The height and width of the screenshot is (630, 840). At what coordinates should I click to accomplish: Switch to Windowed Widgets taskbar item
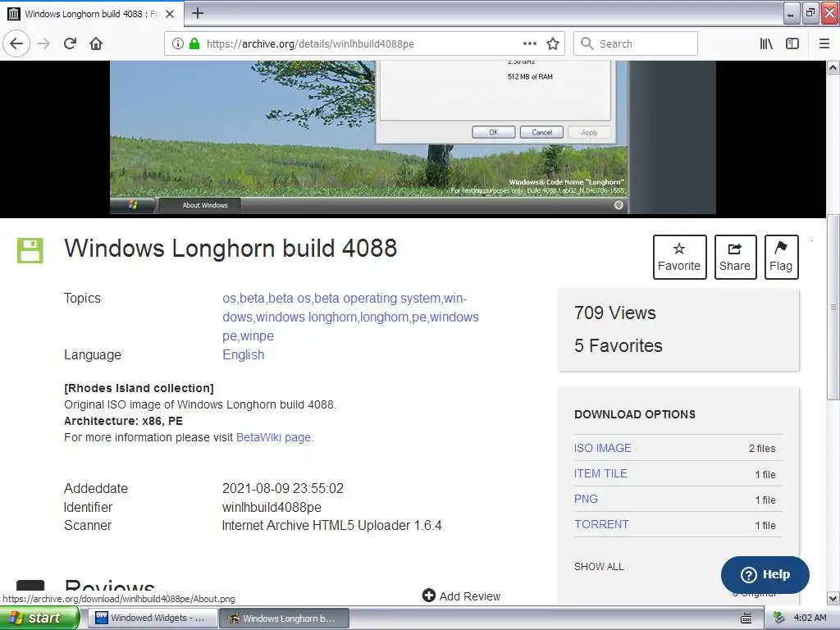[x=153, y=619]
